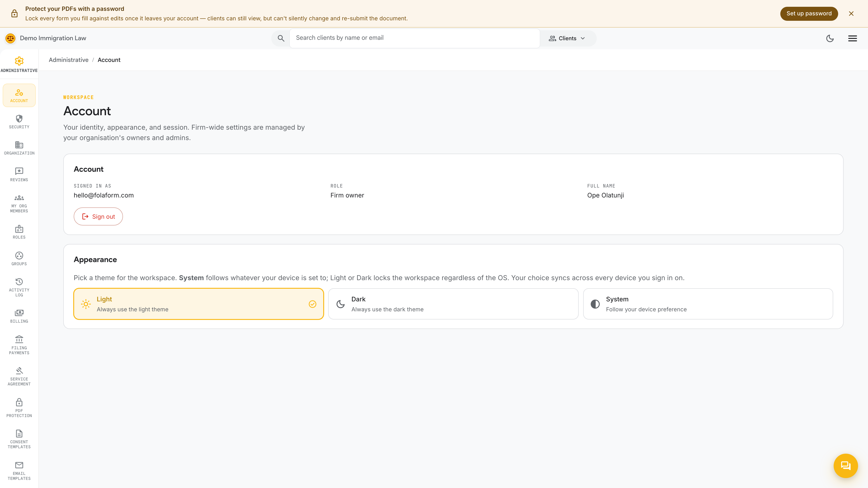Click the Appearance section heading
This screenshot has width=868, height=488.
pos(95,260)
